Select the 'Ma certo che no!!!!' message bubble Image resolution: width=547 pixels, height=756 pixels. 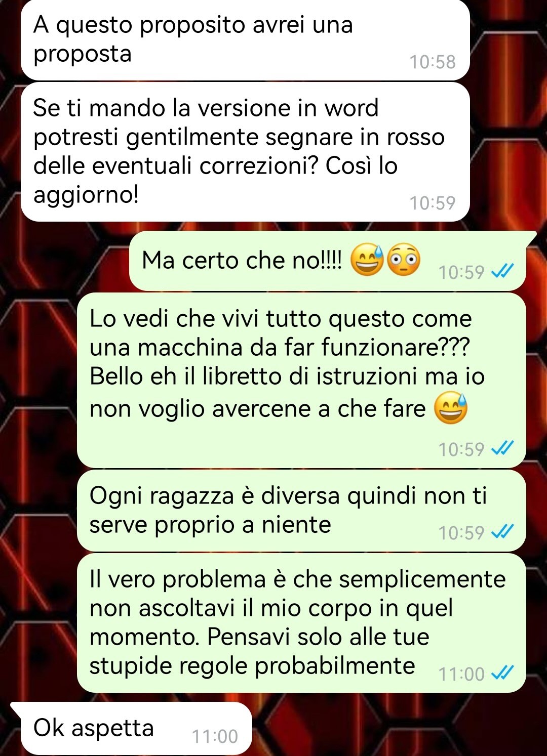[328, 261]
